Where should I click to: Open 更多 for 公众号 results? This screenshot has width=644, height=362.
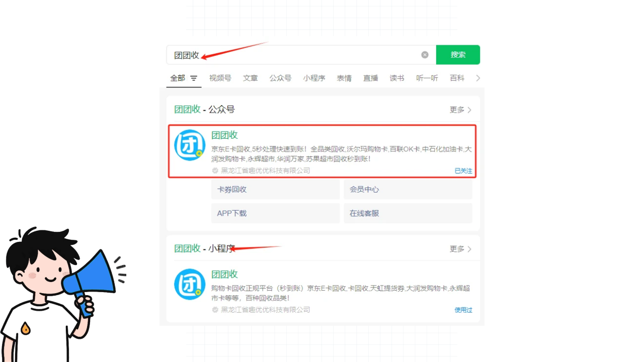[460, 110]
